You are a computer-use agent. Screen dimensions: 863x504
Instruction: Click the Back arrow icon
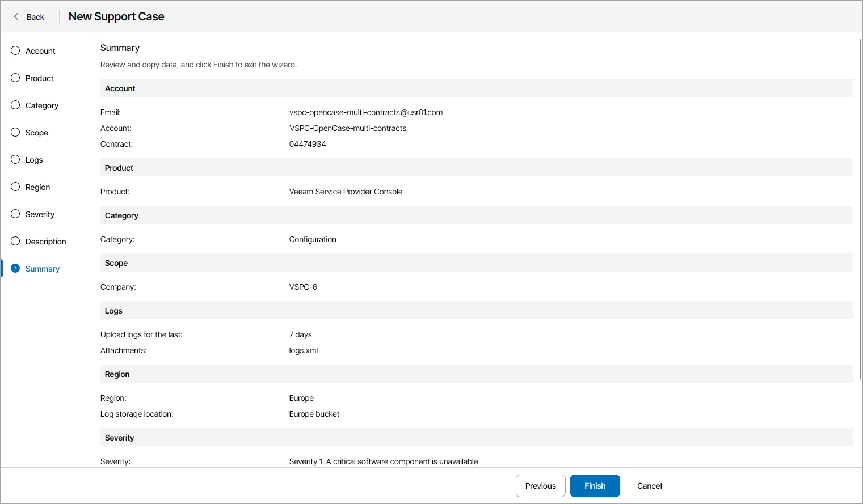(x=16, y=16)
